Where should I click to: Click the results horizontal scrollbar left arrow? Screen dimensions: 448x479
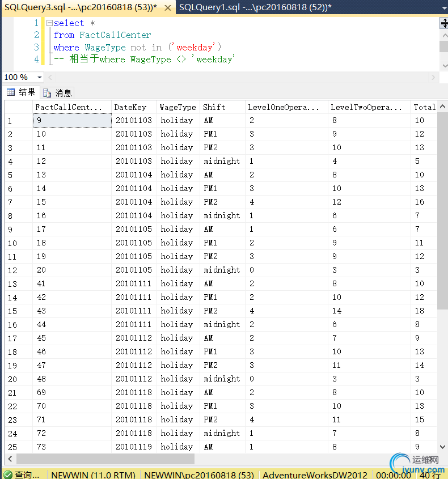click(x=10, y=459)
